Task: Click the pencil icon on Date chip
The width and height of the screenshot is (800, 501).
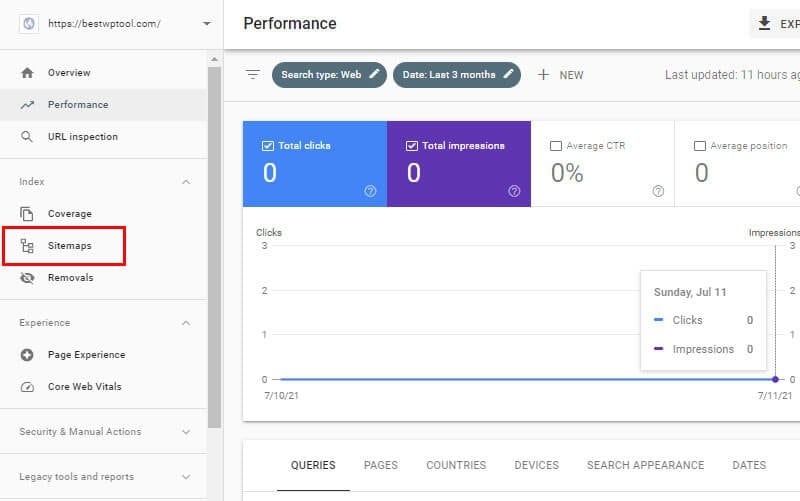Action: [x=509, y=74]
